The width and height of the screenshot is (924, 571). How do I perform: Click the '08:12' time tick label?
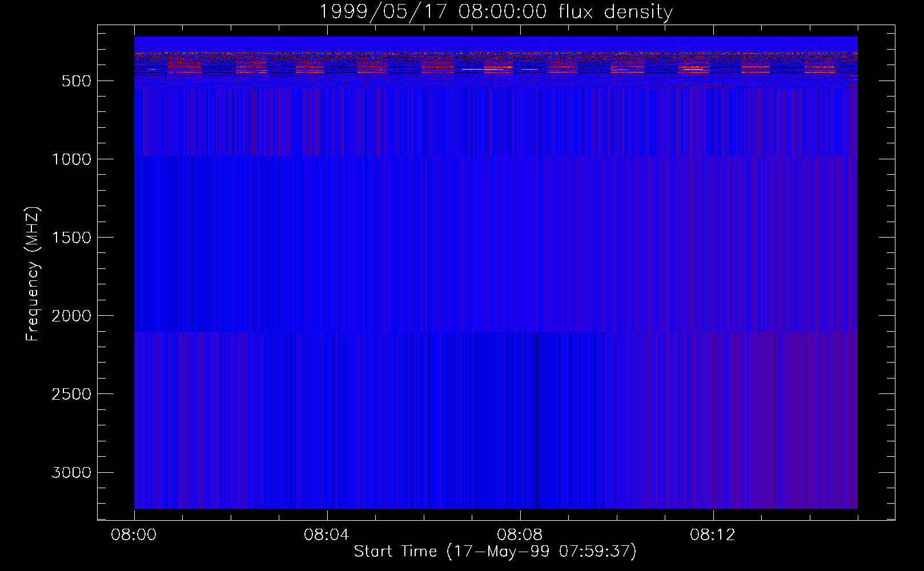coord(713,535)
